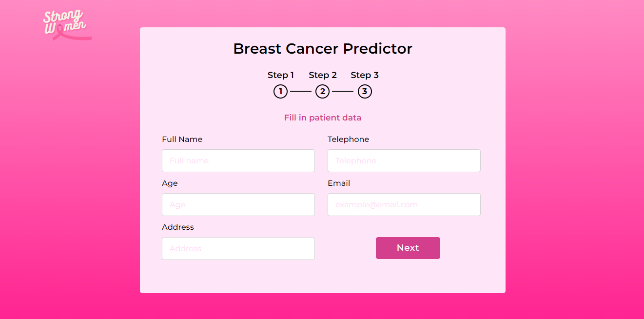Select the Step 2 label text
This screenshot has width=644, height=319.
coord(322,75)
